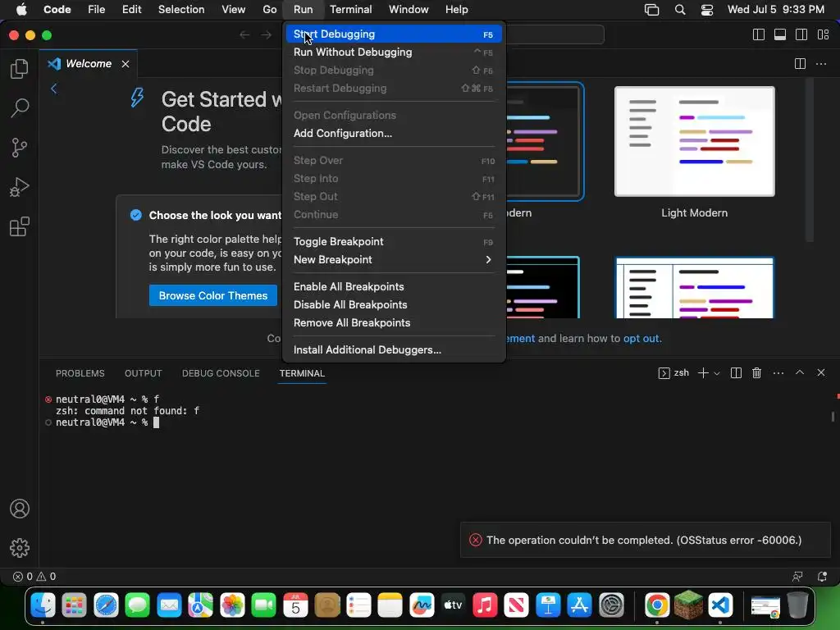Open notifications bell in status bar

click(x=822, y=577)
